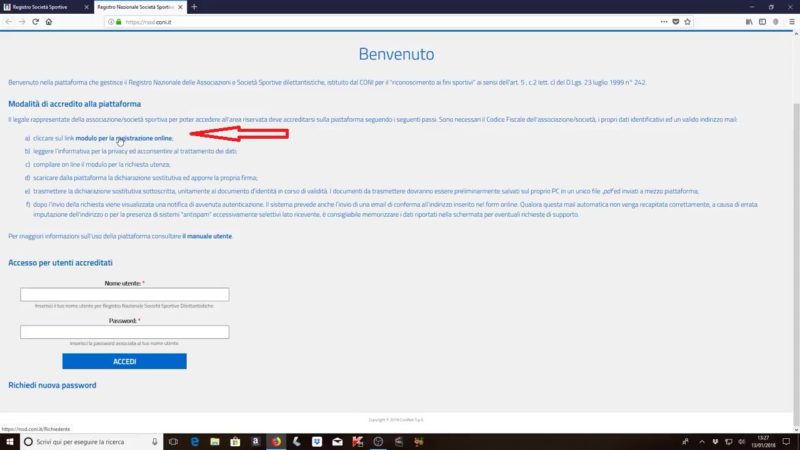Open Amazon app from taskbar
This screenshot has height=450, width=800.
click(256, 442)
